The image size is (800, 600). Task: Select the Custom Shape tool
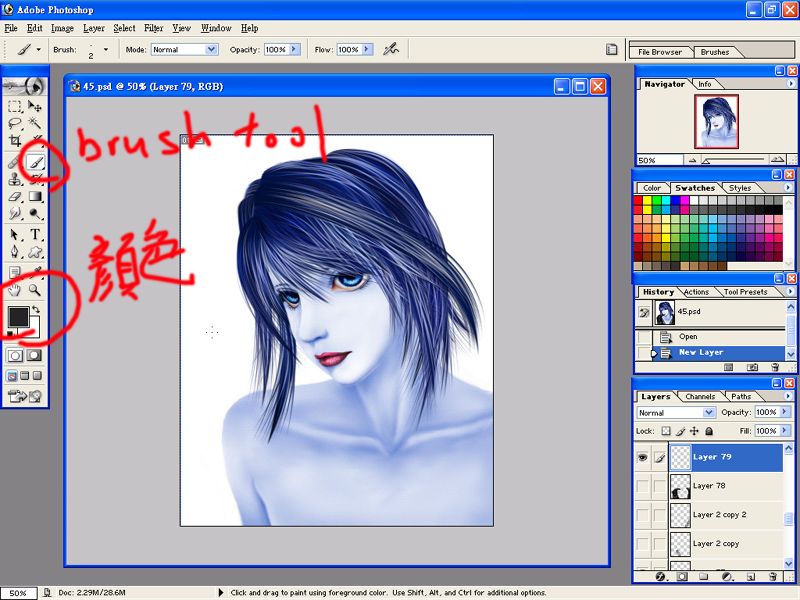pos(35,252)
